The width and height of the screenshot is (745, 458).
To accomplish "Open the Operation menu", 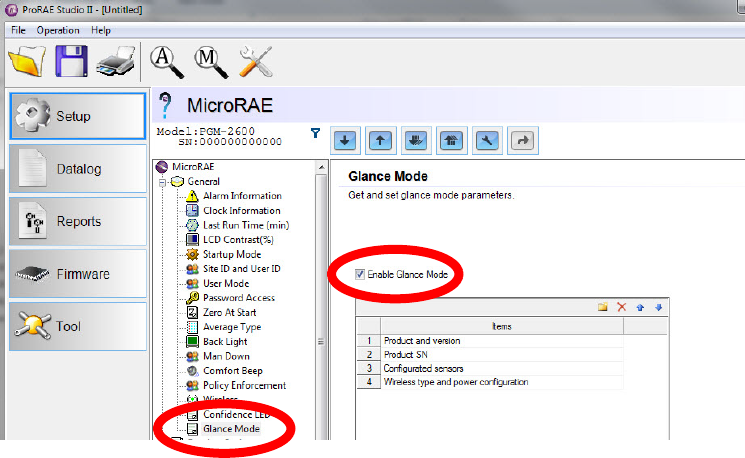I will point(58,30).
